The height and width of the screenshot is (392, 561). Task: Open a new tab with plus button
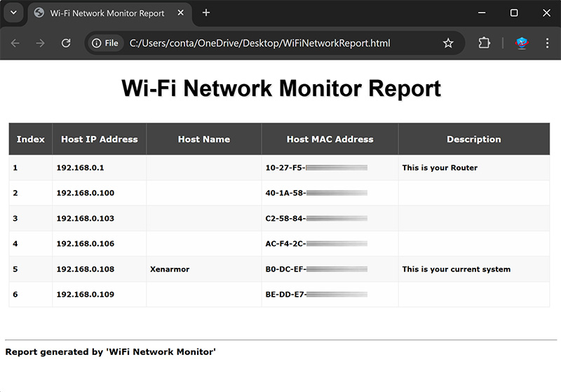point(205,13)
